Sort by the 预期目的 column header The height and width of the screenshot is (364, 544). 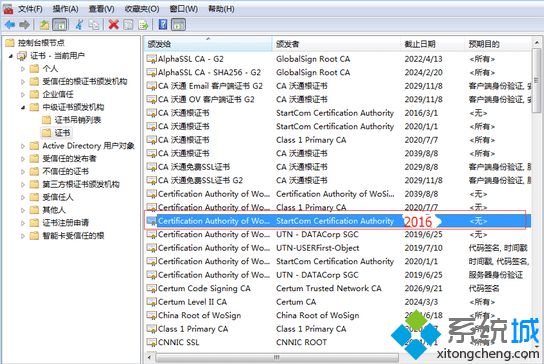[498, 44]
